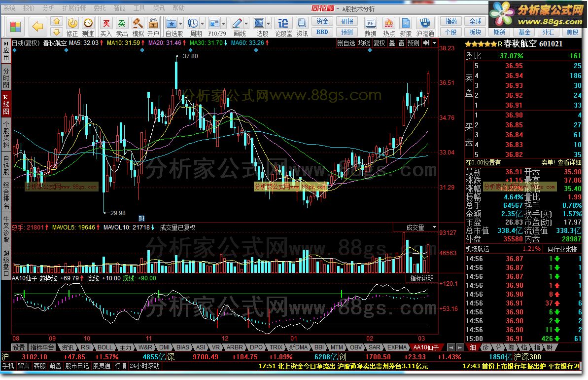Select the BOLL indicator tab
Viewport: 588px width, 380px height.
(105, 347)
